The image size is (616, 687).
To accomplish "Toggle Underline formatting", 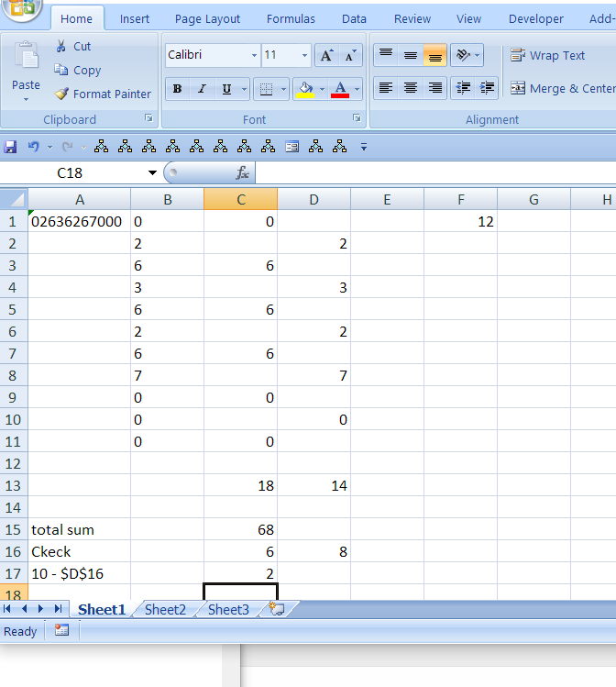I will coord(226,89).
